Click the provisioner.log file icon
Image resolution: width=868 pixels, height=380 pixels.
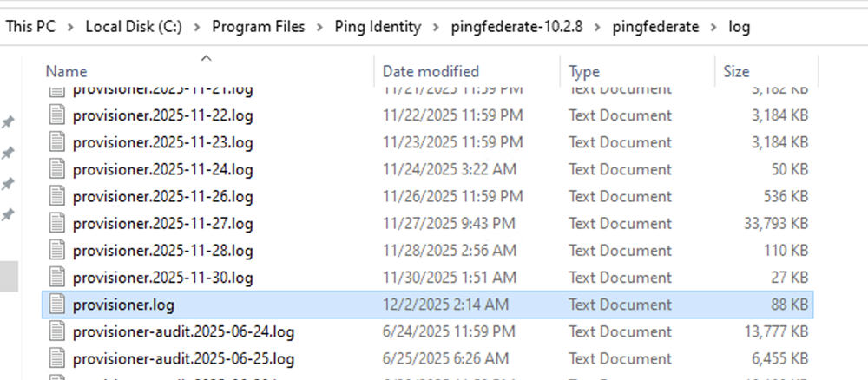pos(57,305)
